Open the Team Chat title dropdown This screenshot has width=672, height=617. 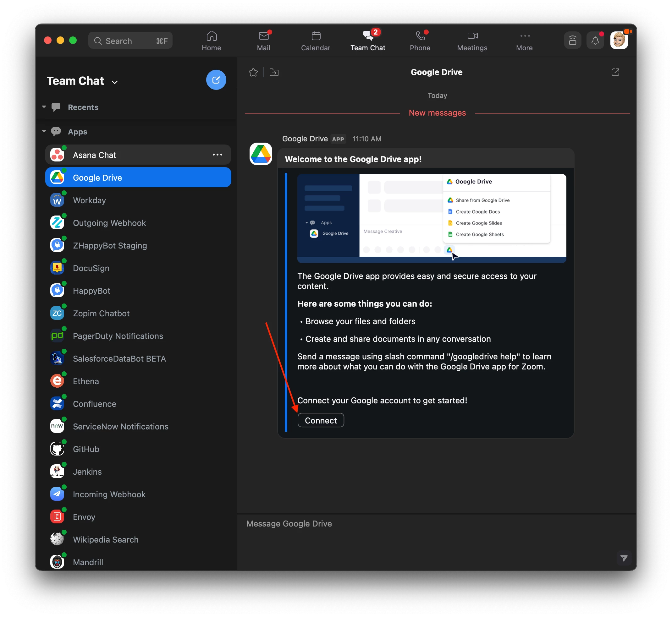click(114, 82)
